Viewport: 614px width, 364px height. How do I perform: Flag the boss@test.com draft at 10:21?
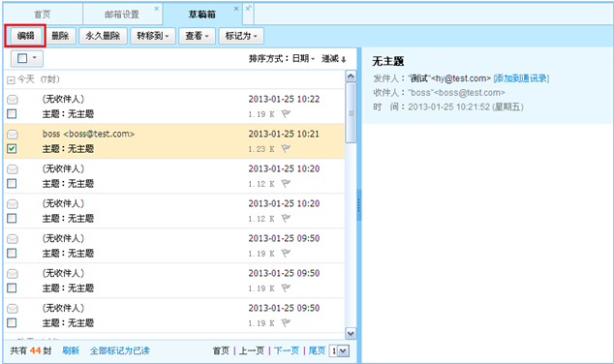(x=286, y=149)
